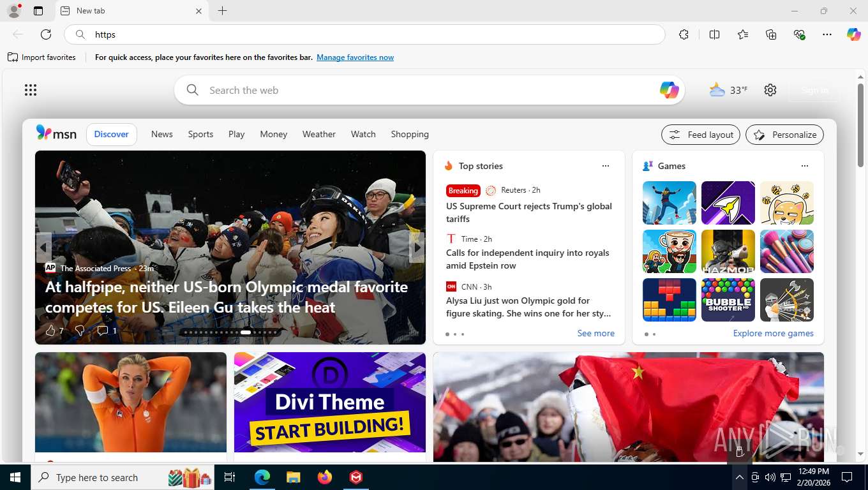Show previous carousel story
The height and width of the screenshot is (490, 868).
click(x=44, y=248)
